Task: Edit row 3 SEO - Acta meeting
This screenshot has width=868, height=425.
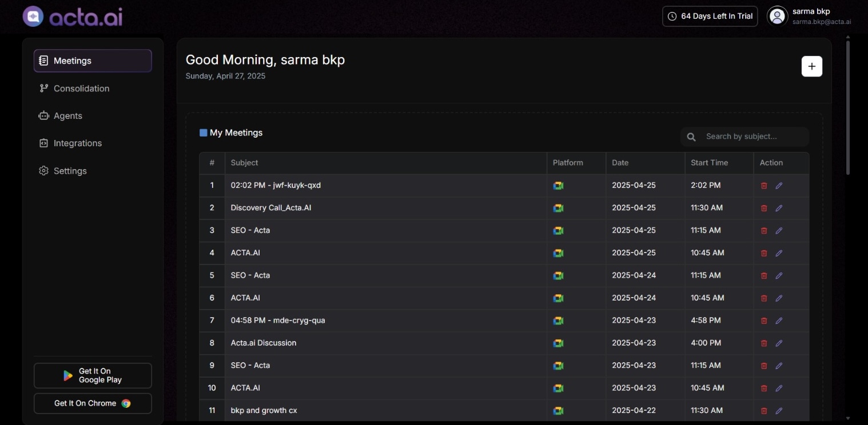Action: click(x=779, y=231)
